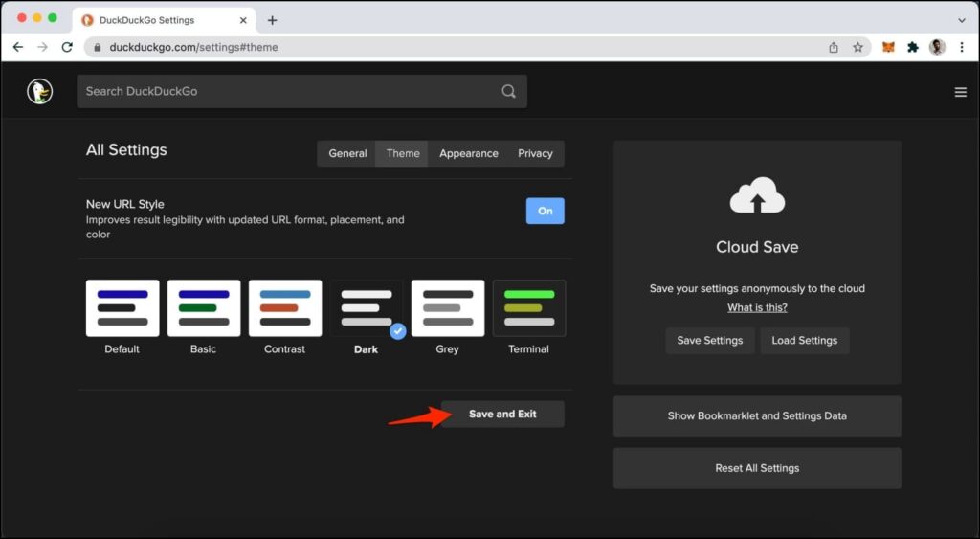The image size is (980, 539).
Task: Open the hamburger side menu
Action: 961,93
